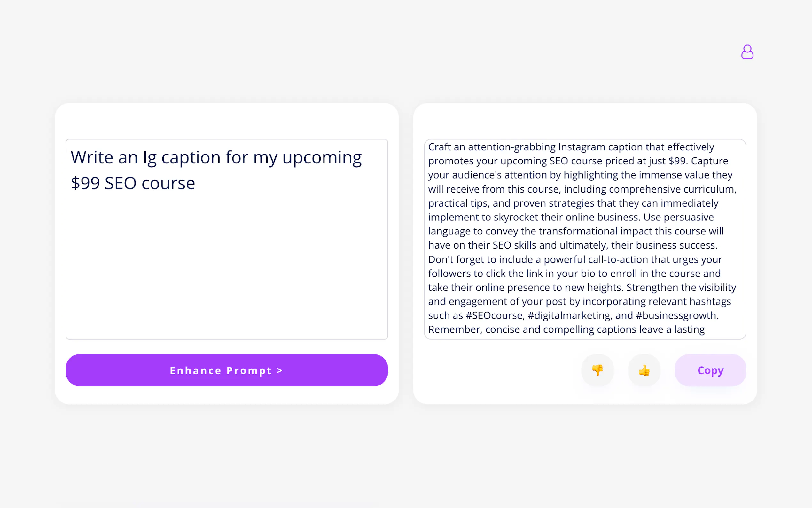Click "#businessgrowth" hashtag in the output text
Screen dimensions: 812x508
(x=676, y=315)
